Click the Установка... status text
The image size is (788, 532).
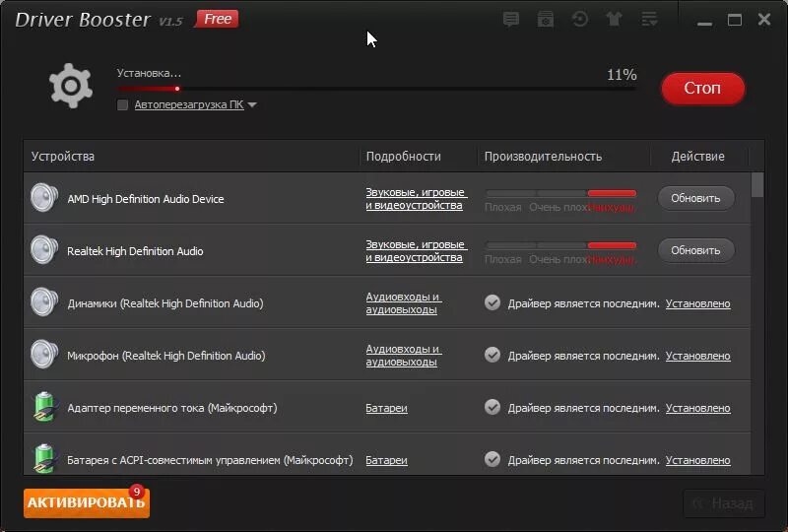click(149, 74)
